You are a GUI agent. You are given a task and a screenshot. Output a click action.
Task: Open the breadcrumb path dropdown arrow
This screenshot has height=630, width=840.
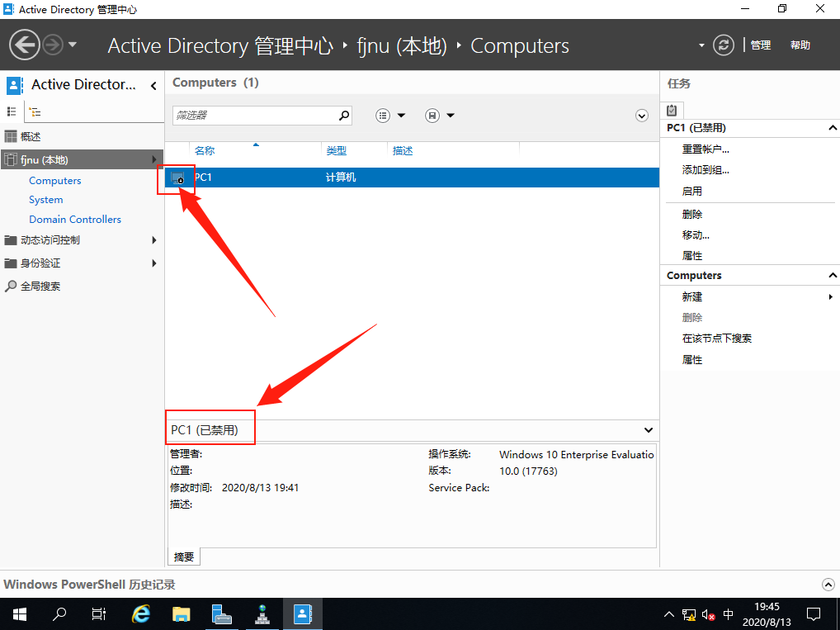click(701, 45)
